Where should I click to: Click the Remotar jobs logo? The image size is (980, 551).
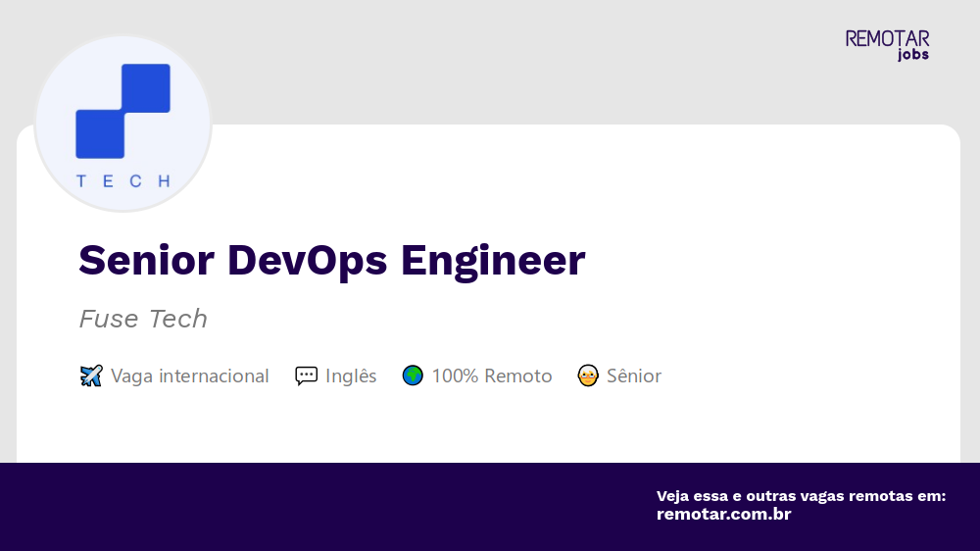pyautogui.click(x=888, y=46)
